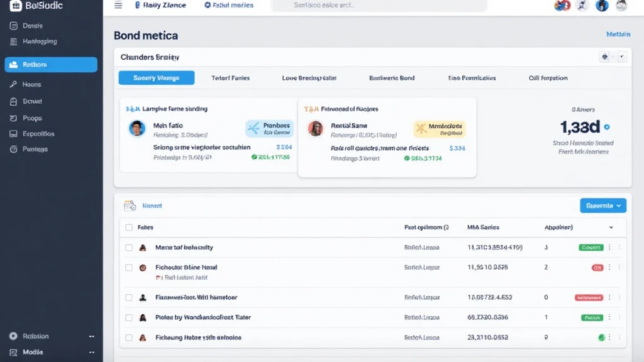644x362 pixels.
Task: Open the table icon next to Kunent
Action: (x=130, y=206)
